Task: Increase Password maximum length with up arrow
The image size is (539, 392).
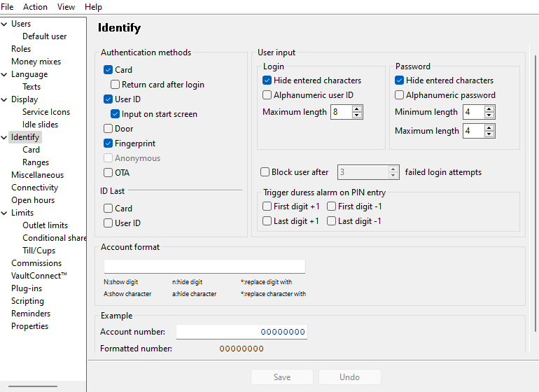Action: pyautogui.click(x=489, y=127)
